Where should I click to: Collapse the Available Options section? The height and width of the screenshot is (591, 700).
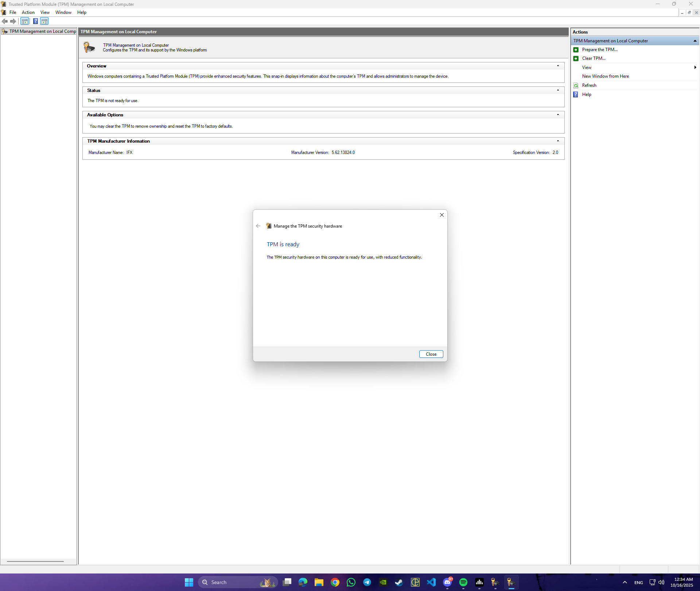point(558,115)
